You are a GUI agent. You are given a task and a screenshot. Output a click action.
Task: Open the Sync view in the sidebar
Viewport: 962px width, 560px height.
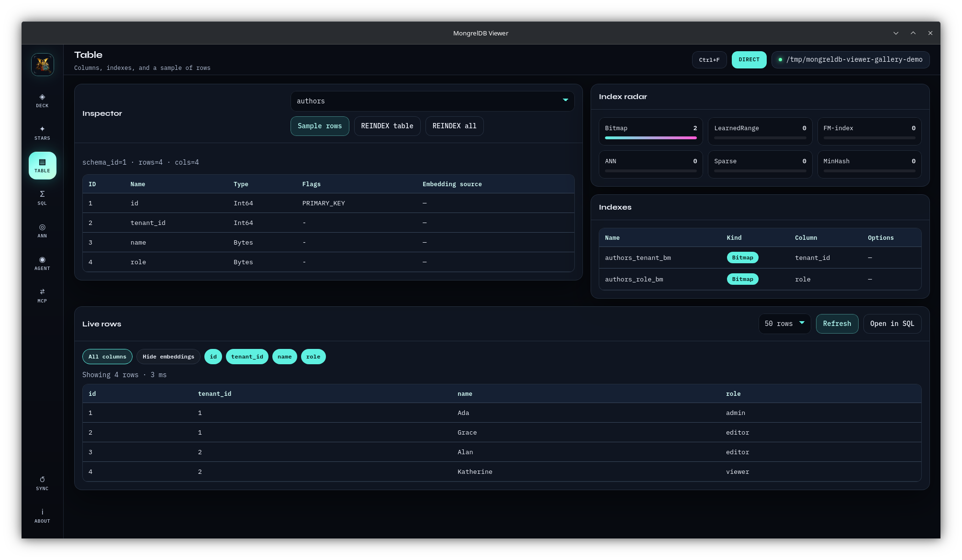42,483
